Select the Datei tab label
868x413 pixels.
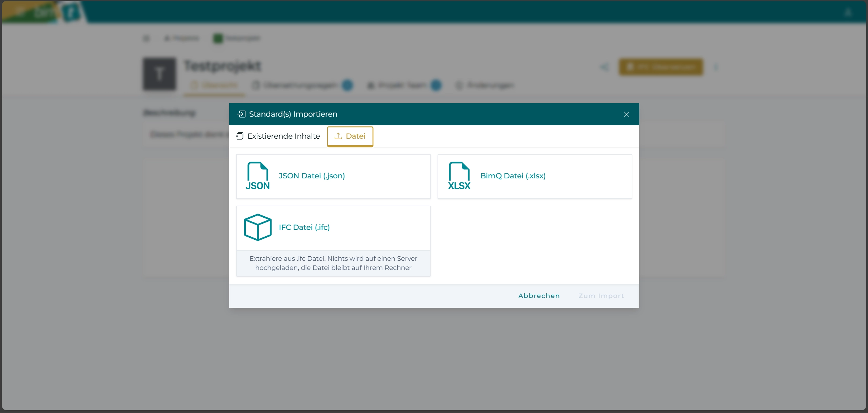pos(355,136)
